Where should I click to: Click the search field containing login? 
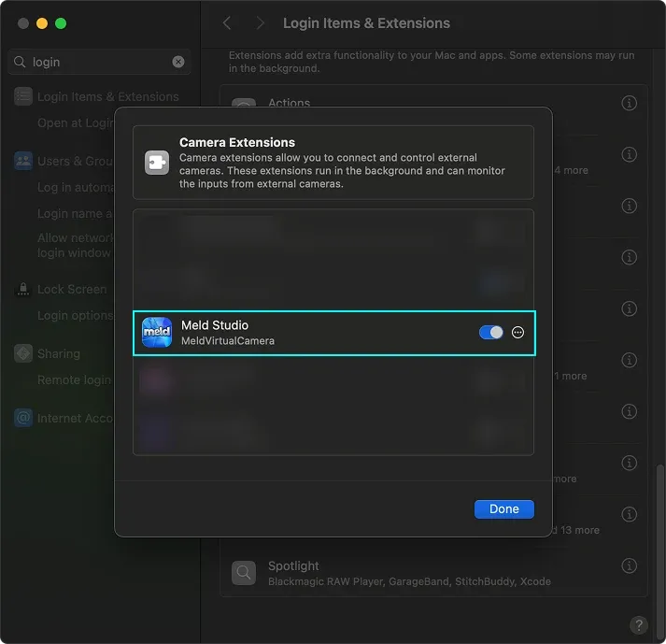pyautogui.click(x=99, y=62)
